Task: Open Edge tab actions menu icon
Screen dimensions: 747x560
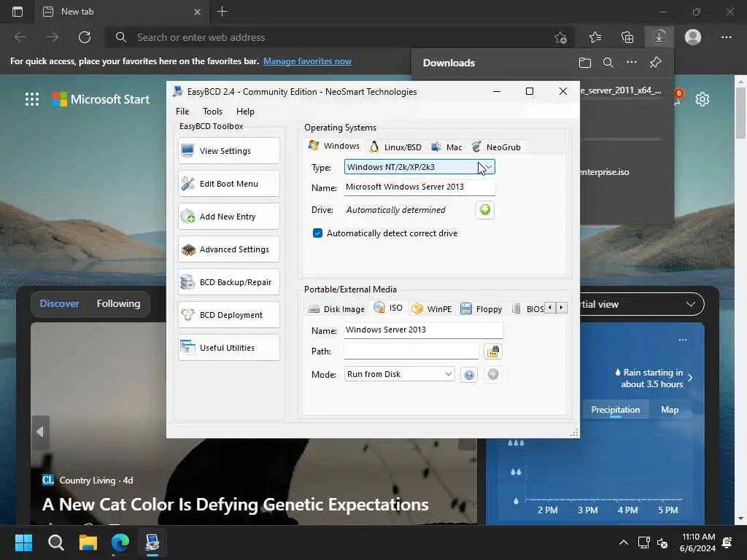Action: (18, 12)
